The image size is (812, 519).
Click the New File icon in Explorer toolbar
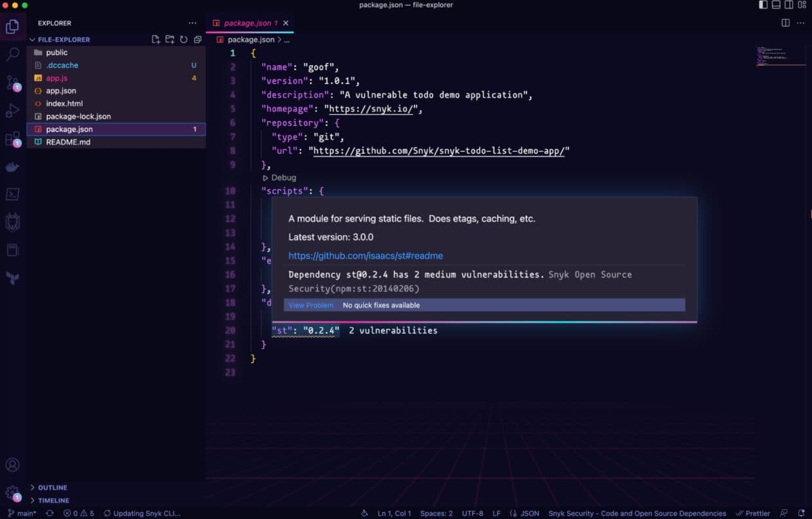click(156, 39)
